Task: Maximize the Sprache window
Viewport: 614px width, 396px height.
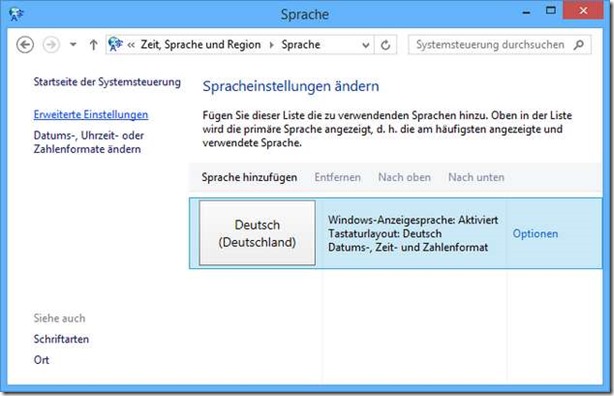Action: [551, 11]
